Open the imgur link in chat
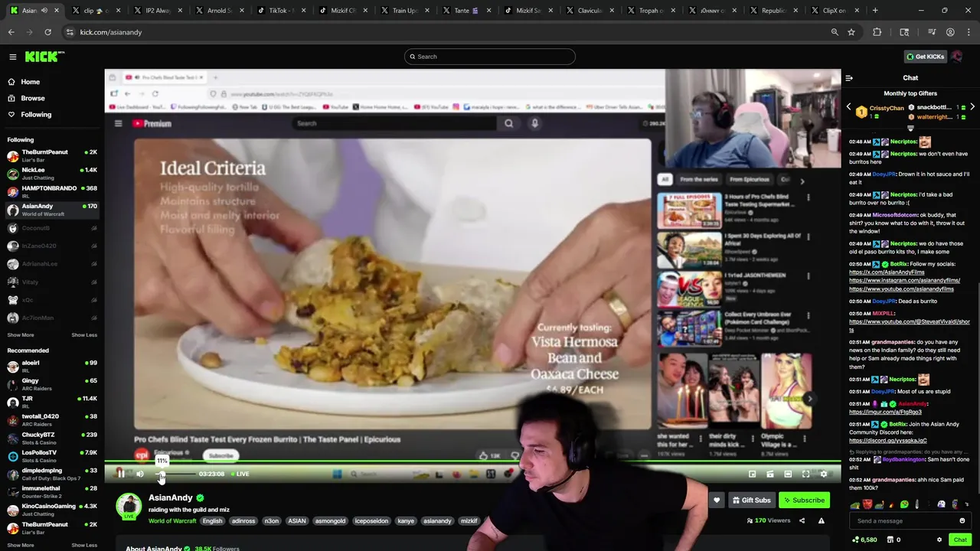Image resolution: width=980 pixels, height=551 pixels. click(x=885, y=412)
